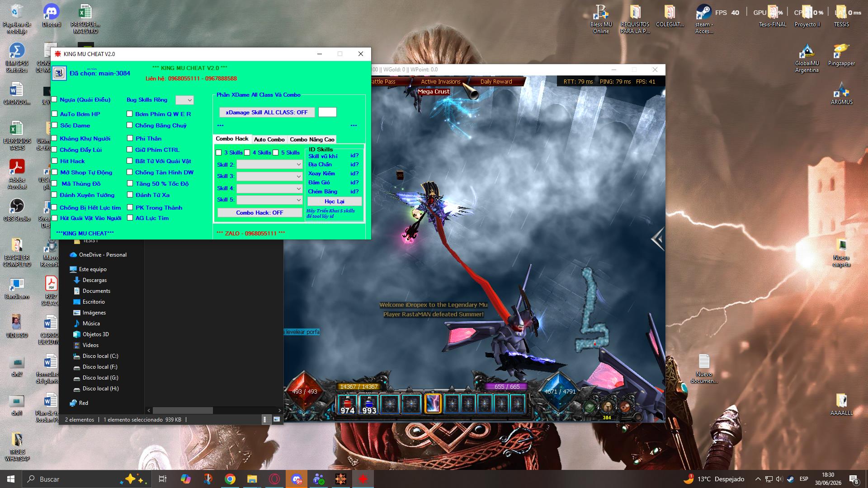
Task: Check the Hit Hack option
Action: point(55,161)
